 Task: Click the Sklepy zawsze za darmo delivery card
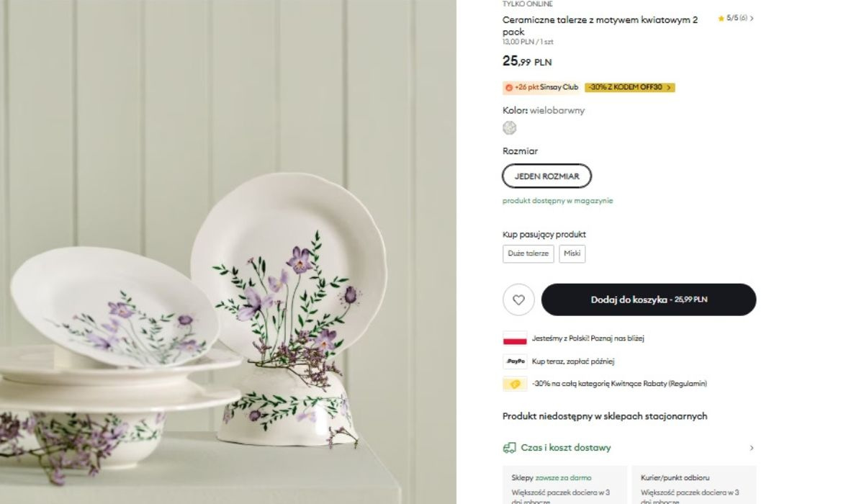564,486
